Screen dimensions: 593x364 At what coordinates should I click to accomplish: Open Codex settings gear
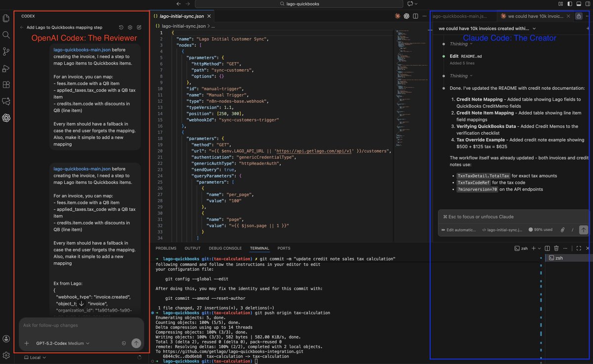pos(130,28)
